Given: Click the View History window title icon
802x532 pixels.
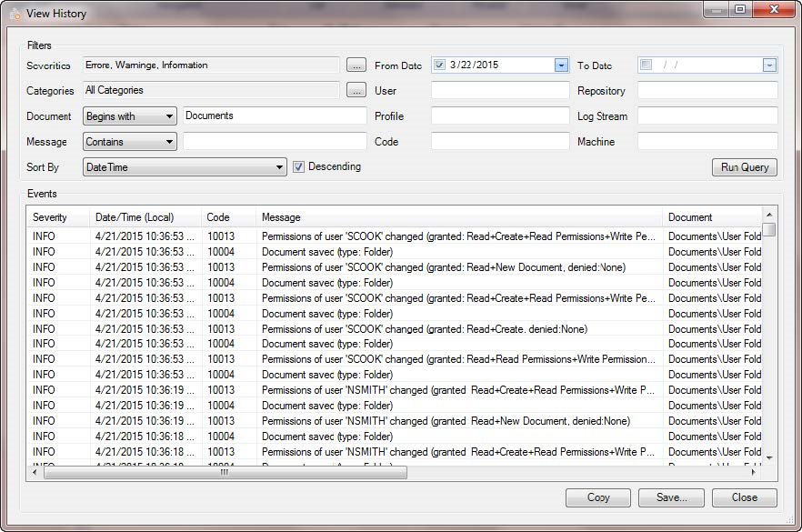Looking at the screenshot, I should point(15,14).
